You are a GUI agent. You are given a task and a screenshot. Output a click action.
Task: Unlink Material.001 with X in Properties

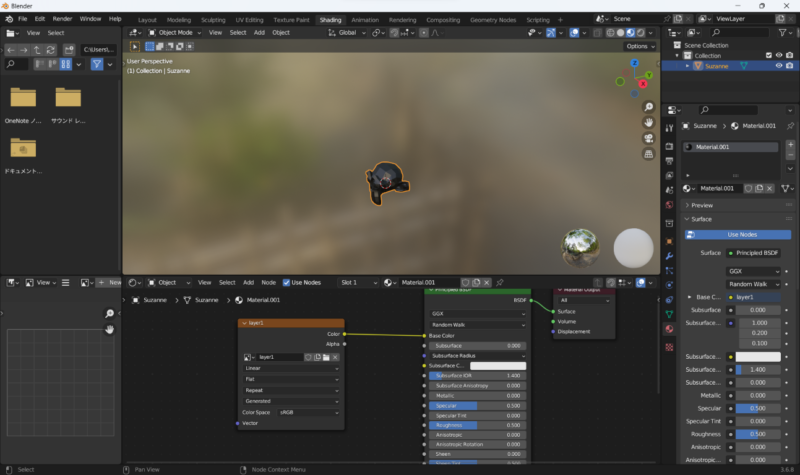[x=769, y=188]
